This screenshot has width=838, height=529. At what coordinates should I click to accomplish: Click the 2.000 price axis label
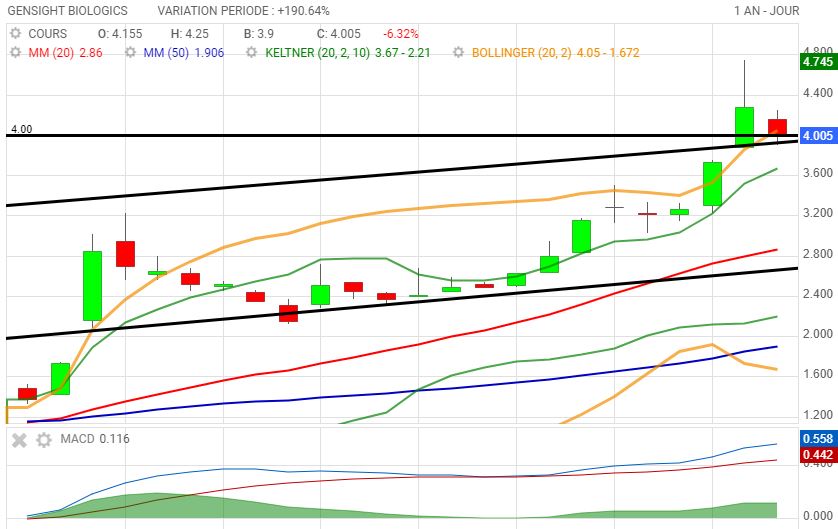pos(818,334)
